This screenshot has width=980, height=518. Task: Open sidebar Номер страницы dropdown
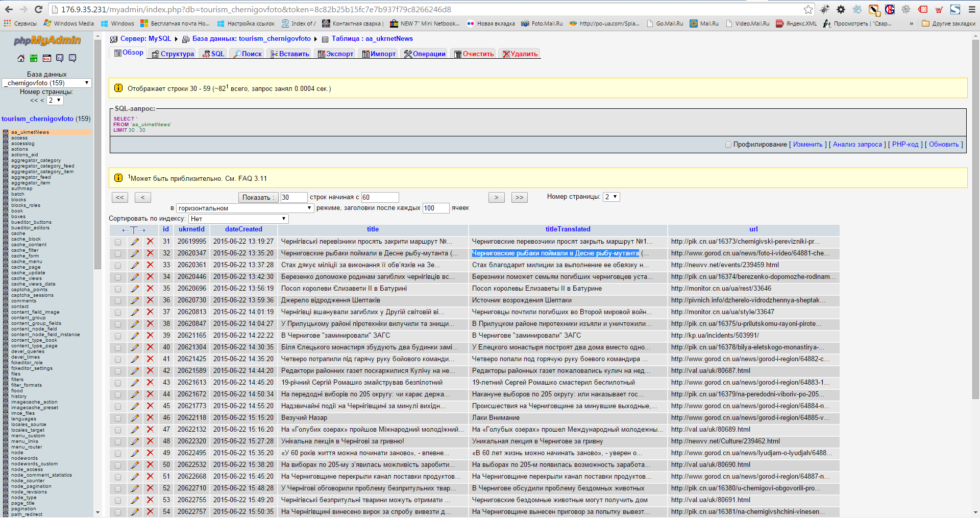click(x=55, y=100)
